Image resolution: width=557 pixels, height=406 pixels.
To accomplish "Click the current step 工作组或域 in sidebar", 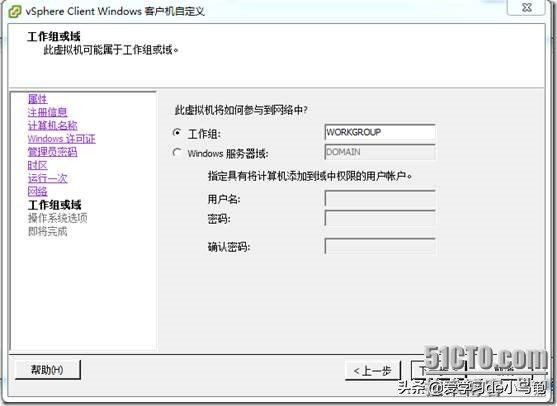I will point(54,205).
